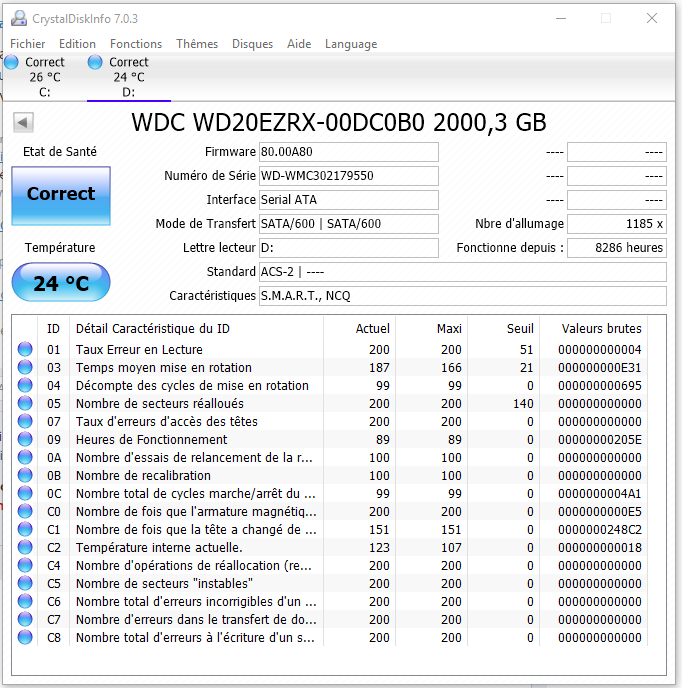
Task: Click status orb of ID C0 row
Action: (25, 511)
